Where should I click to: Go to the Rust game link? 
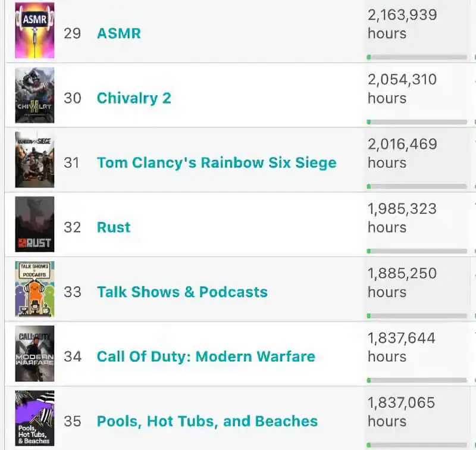[114, 227]
